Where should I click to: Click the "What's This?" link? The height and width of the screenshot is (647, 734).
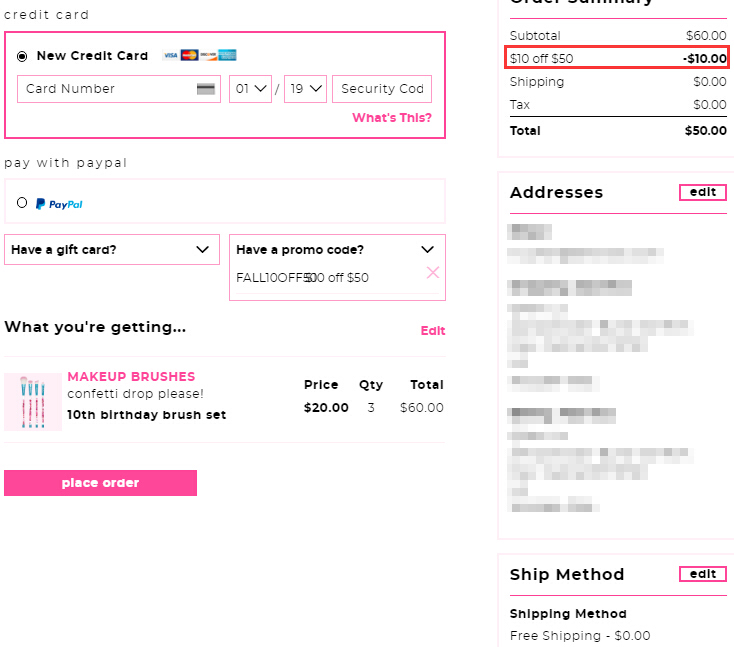click(392, 118)
